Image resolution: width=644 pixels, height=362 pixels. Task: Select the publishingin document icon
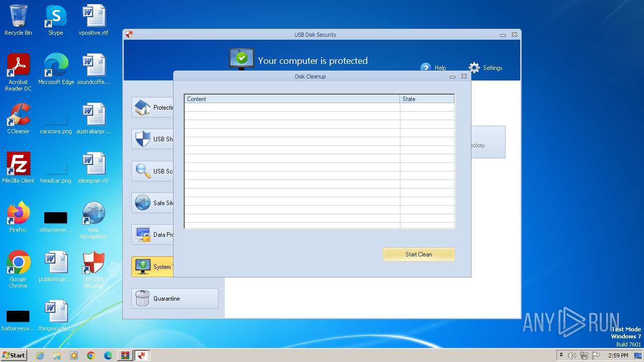coord(55,266)
